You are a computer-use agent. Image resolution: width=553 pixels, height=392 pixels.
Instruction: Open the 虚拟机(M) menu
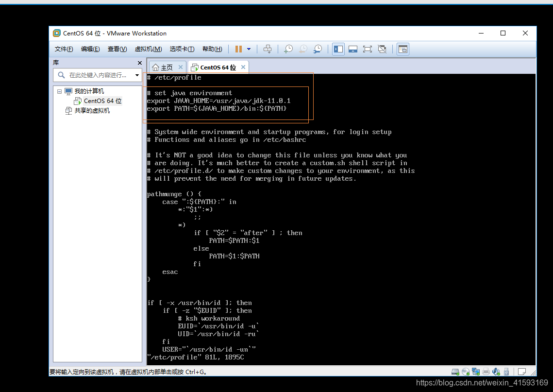coord(148,49)
